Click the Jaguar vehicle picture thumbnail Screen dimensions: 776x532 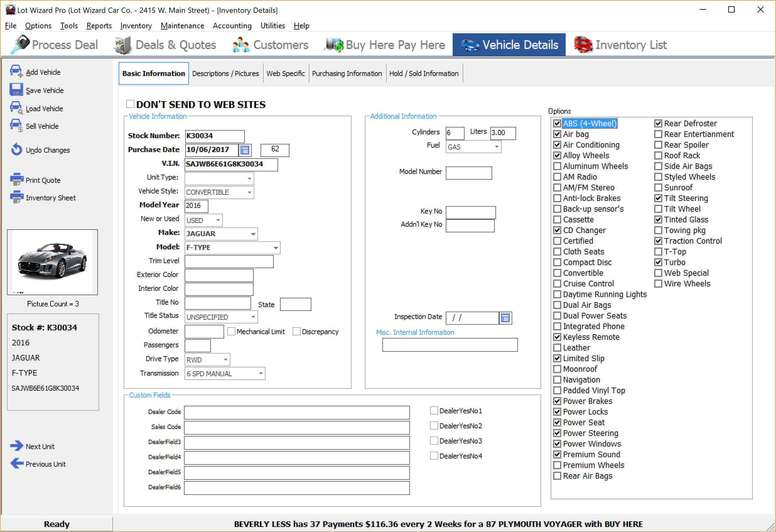click(x=52, y=262)
